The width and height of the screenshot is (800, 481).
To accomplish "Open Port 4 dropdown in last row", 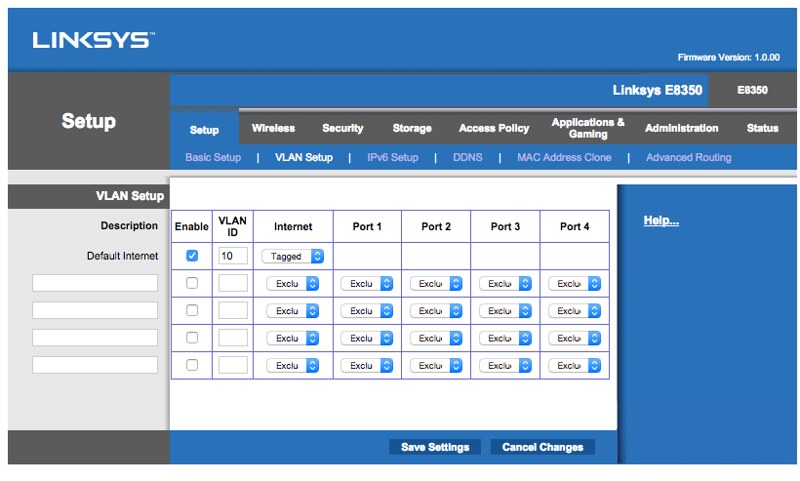I will [574, 366].
